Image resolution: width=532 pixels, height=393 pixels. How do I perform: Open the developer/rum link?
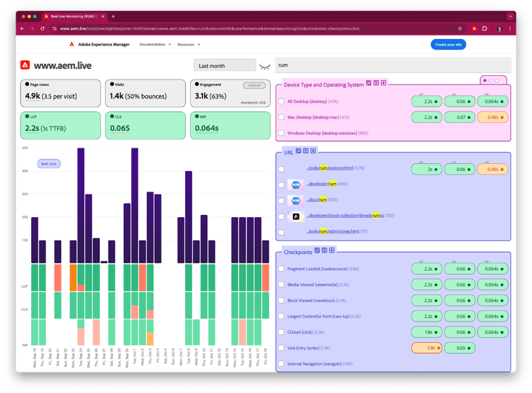pos(321,184)
